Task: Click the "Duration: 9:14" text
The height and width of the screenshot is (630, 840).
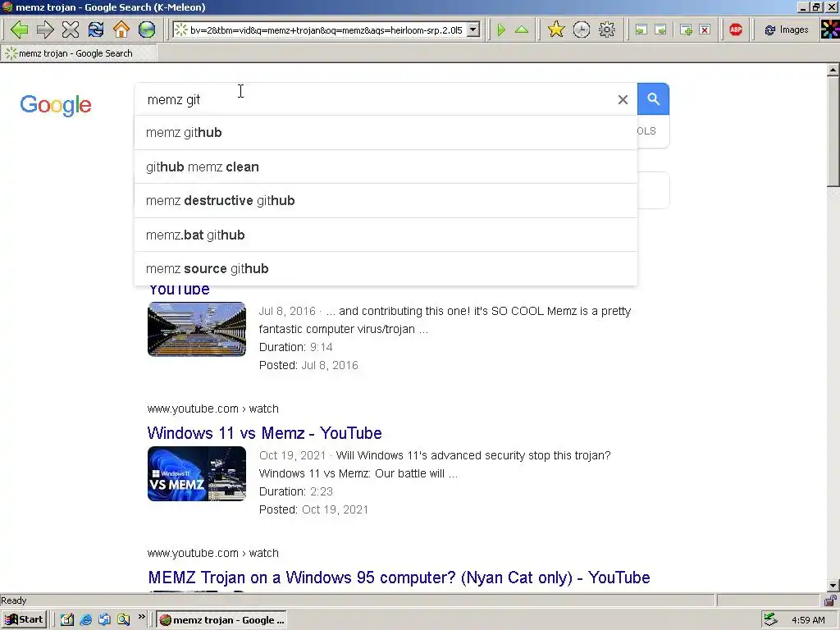Action: (x=295, y=347)
